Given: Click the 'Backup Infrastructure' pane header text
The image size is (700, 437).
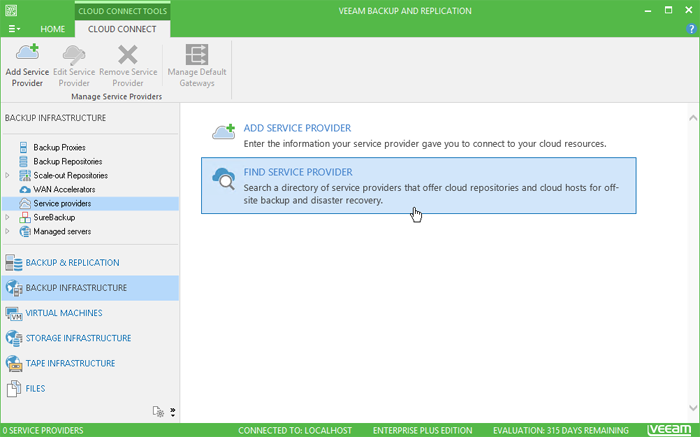Looking at the screenshot, I should pos(55,118).
